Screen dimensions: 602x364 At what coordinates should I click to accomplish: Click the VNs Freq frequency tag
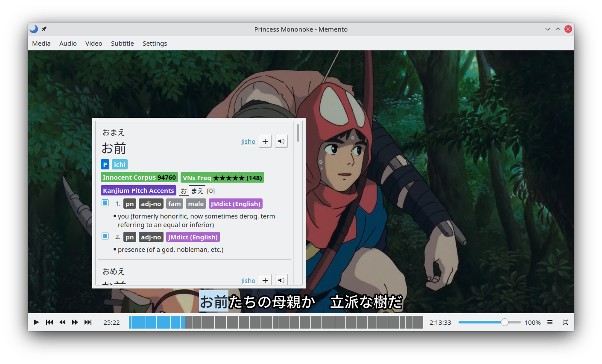coord(222,178)
